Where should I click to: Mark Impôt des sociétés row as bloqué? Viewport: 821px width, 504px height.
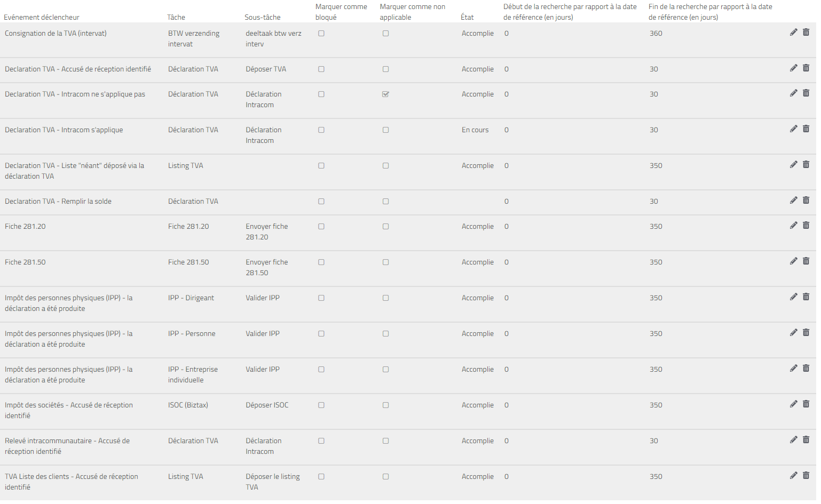point(321,405)
